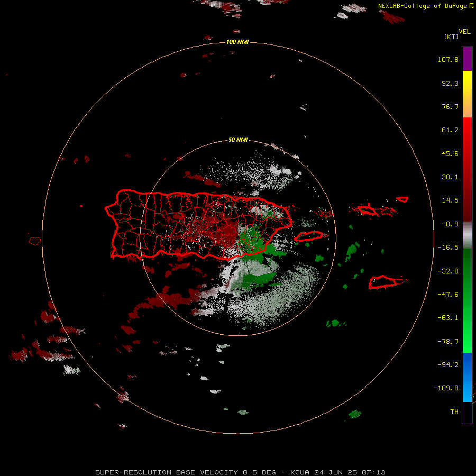Click the -32.0 legend value
This screenshot has height=476, width=476.
click(x=448, y=271)
